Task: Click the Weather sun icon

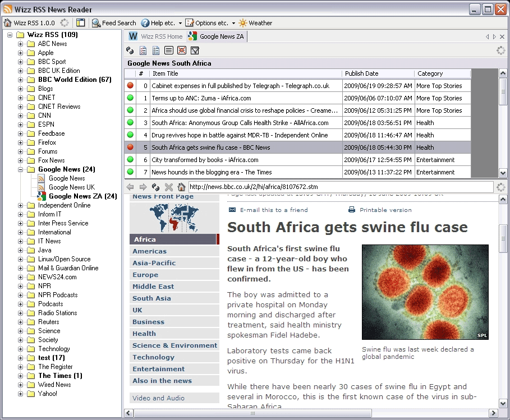Action: pos(243,23)
